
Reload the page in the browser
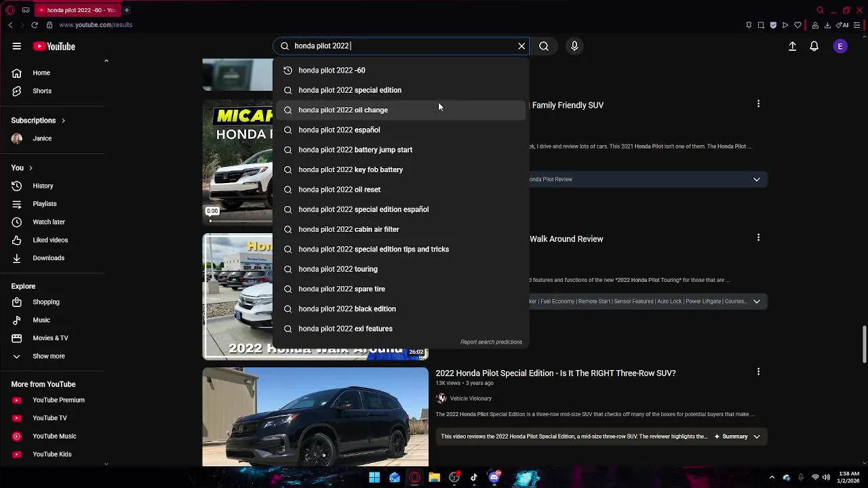(34, 25)
